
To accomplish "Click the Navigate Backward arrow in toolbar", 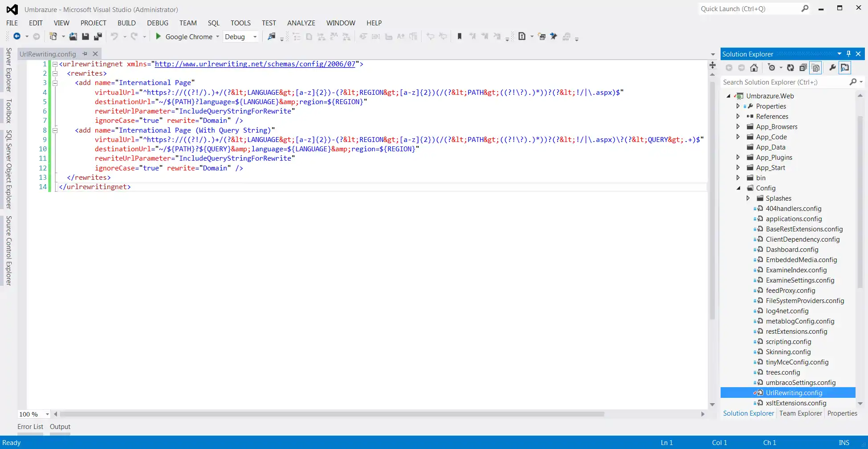I will 17,36.
